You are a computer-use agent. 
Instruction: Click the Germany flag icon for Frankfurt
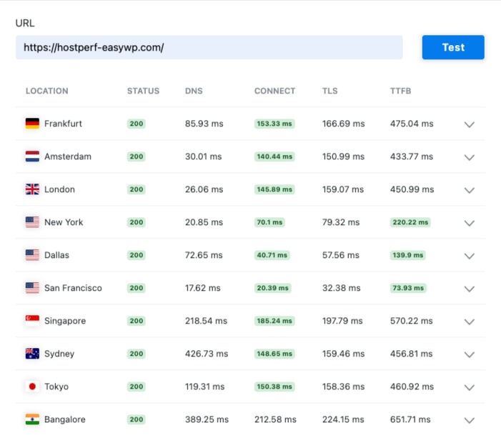(32, 124)
